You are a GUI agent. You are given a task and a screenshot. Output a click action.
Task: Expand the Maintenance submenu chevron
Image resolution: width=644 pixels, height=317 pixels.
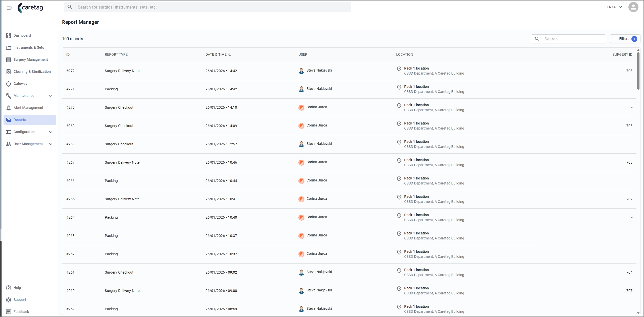click(x=51, y=96)
